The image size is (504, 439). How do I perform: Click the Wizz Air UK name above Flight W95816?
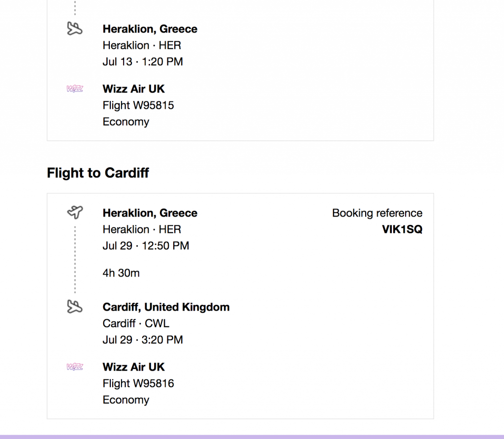point(133,367)
